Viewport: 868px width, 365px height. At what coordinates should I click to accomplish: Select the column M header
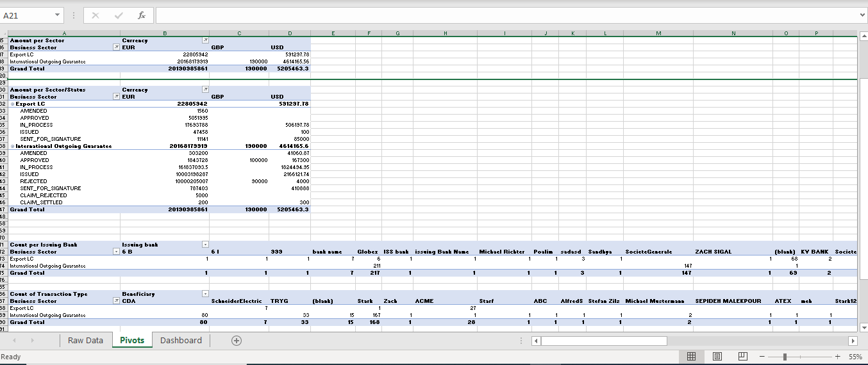tap(658, 33)
